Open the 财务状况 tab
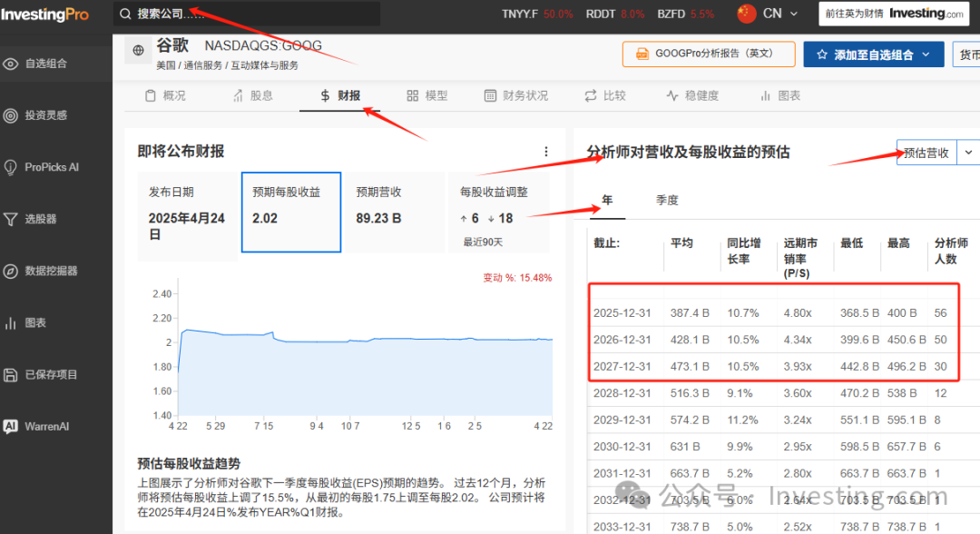Viewport: 980px width, 534px height. click(517, 95)
